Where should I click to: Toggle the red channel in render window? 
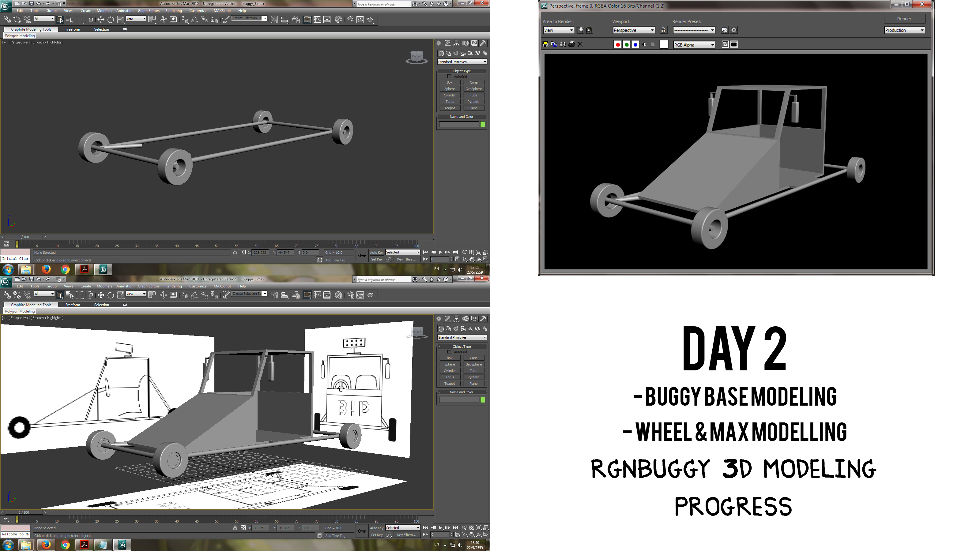(x=618, y=44)
